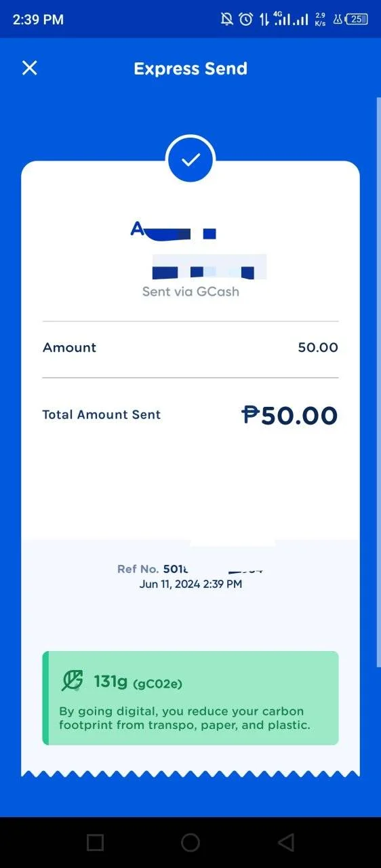This screenshot has width=381, height=868.
Task: Tap the Jun 11, 2024 2:39 PM timestamp
Action: click(190, 584)
